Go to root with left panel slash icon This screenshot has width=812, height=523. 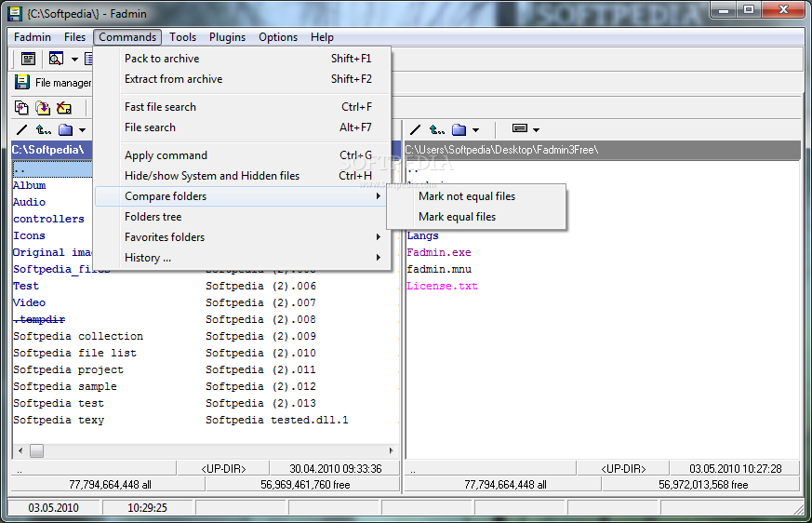21,129
